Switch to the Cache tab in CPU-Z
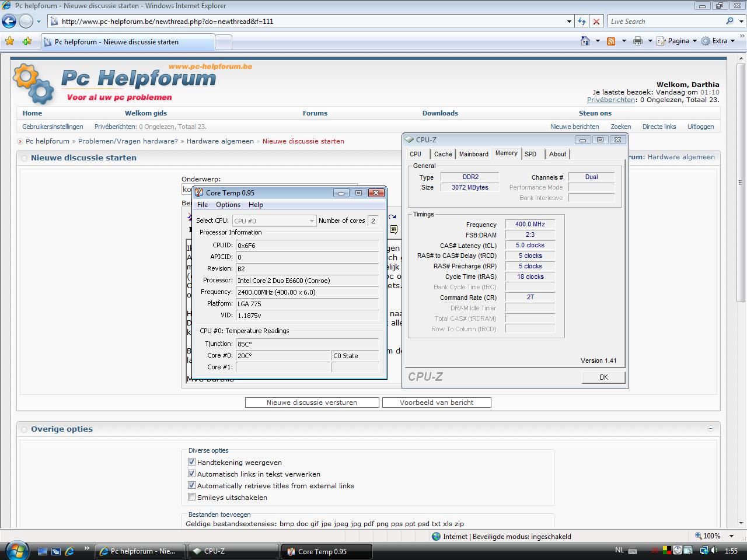The height and width of the screenshot is (560, 747). coord(443,154)
